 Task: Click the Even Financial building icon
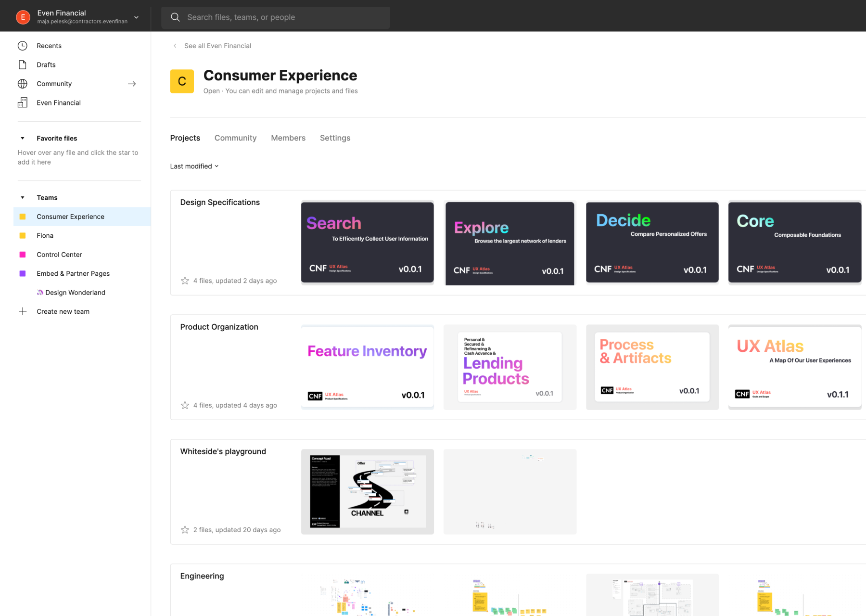23,103
